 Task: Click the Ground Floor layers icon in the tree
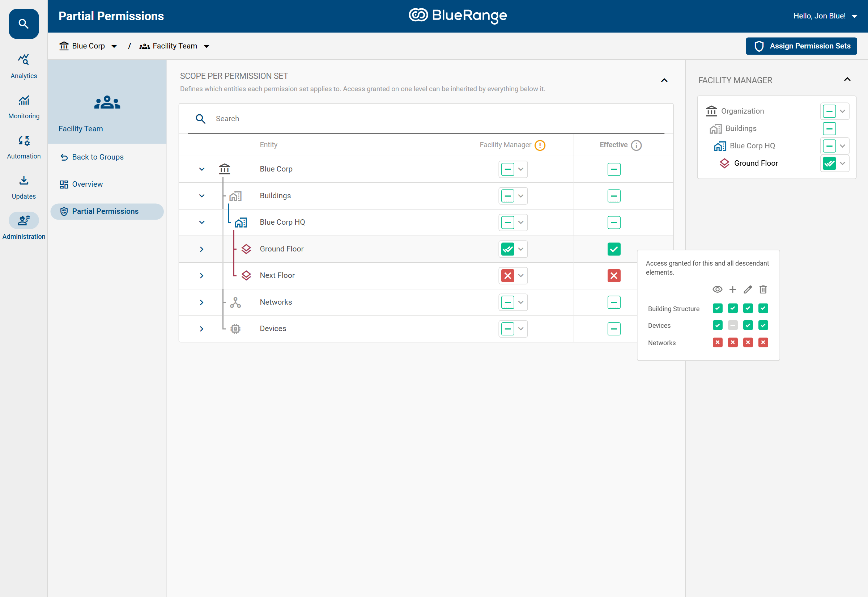coord(246,249)
